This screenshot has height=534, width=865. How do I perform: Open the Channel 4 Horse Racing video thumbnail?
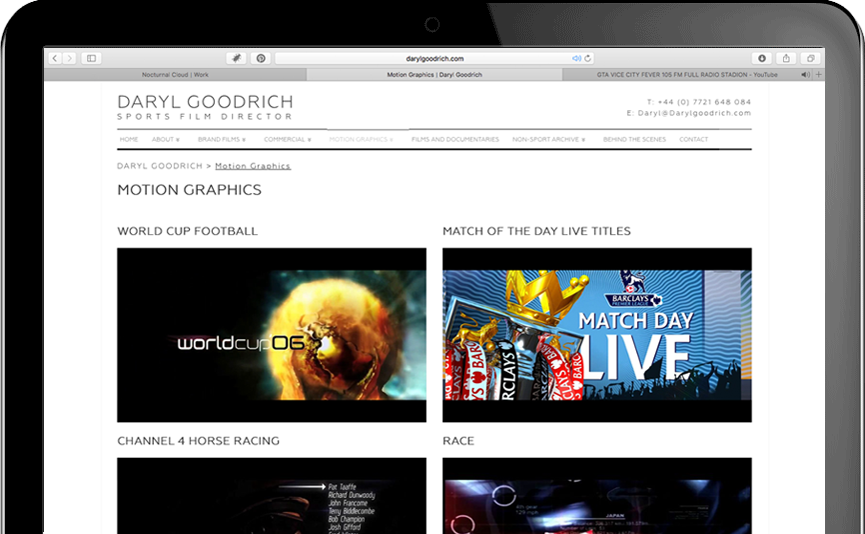coord(271,495)
